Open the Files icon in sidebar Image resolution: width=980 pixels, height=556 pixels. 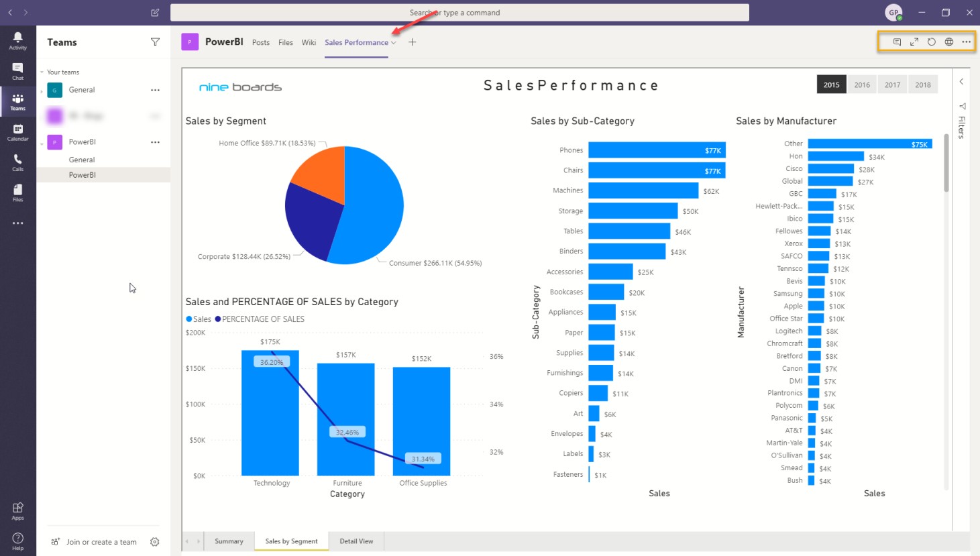coord(17,192)
